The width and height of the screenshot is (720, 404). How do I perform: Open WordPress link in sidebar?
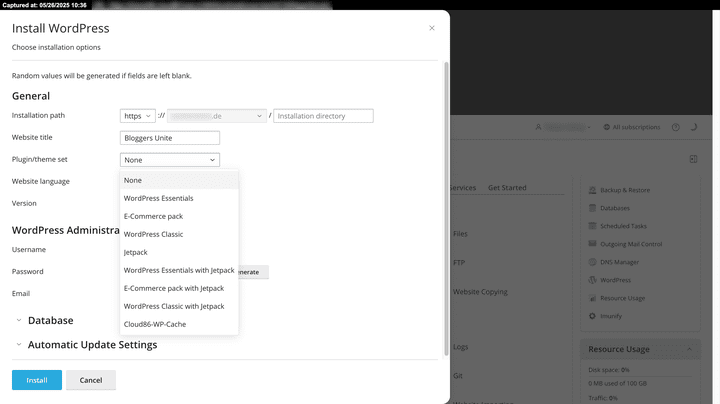point(615,280)
